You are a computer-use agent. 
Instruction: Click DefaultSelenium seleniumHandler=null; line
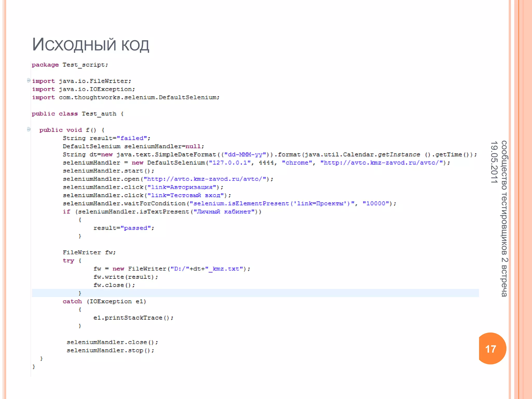[x=134, y=146]
